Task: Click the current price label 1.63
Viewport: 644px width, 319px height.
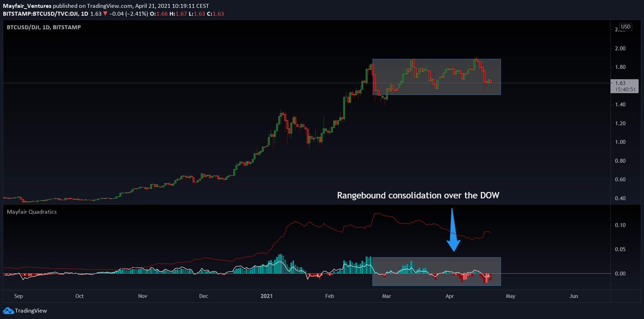Action: 620,83
